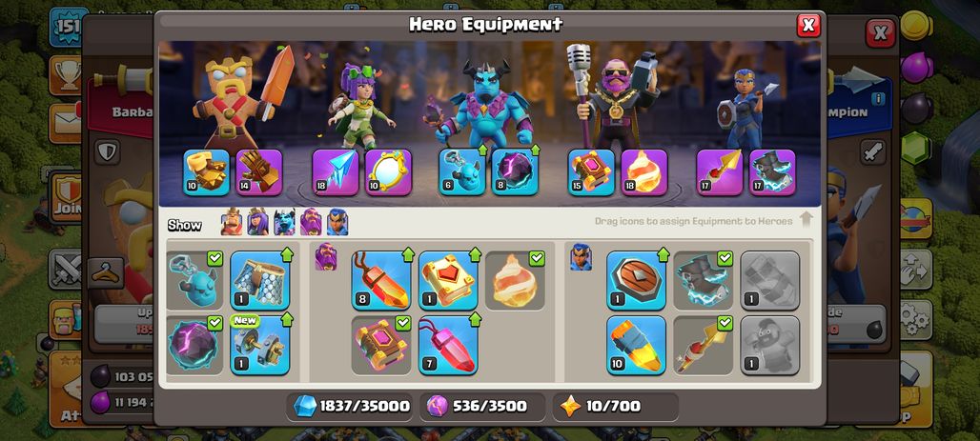Show only Grand Warden equipment

coord(311,222)
